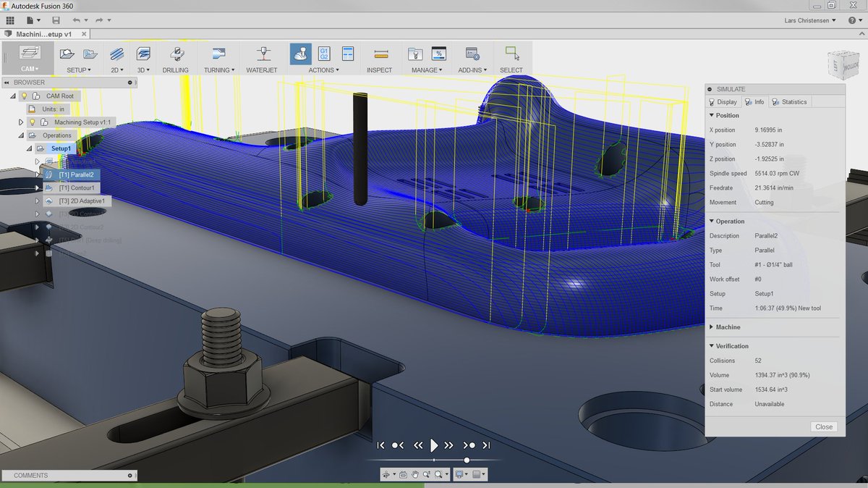Select the 3D milling strategies icon
Image resolution: width=868 pixels, height=488 pixels.
tap(143, 54)
